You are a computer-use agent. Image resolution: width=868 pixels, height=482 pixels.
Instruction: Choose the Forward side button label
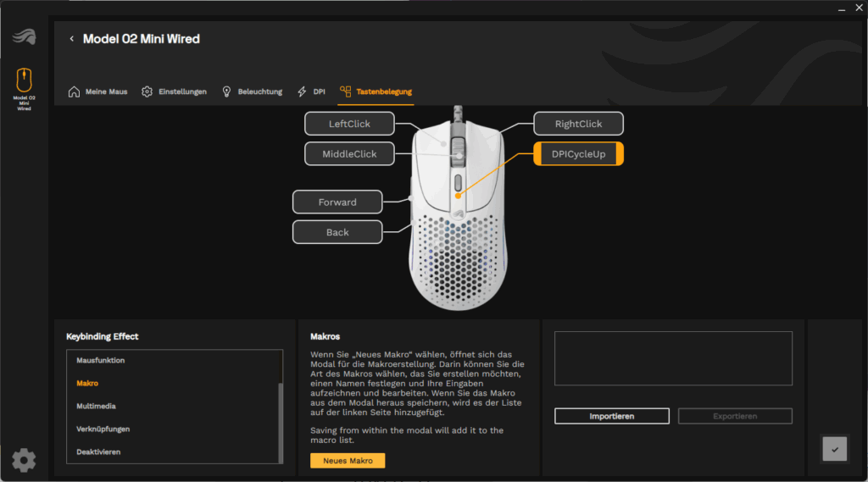[337, 202]
